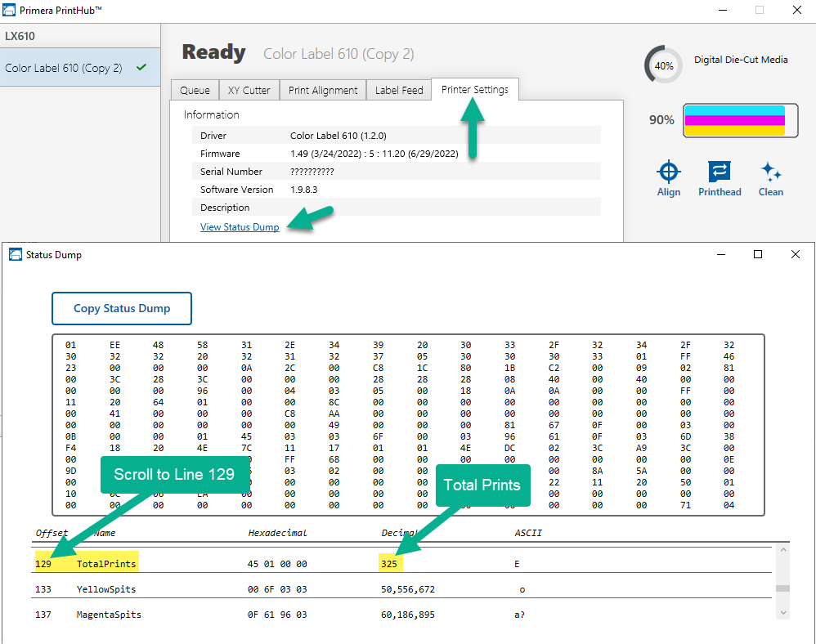
Task: Click the 40% media level gauge
Action: tap(664, 65)
